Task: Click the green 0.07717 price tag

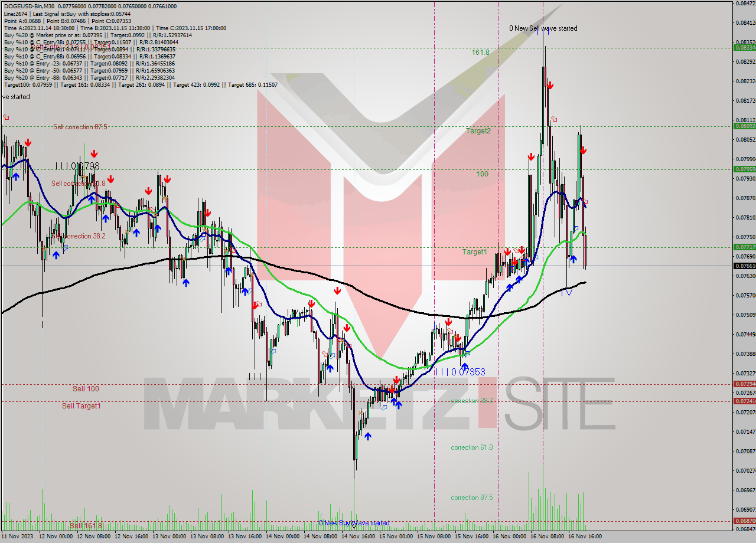Action: click(x=744, y=247)
